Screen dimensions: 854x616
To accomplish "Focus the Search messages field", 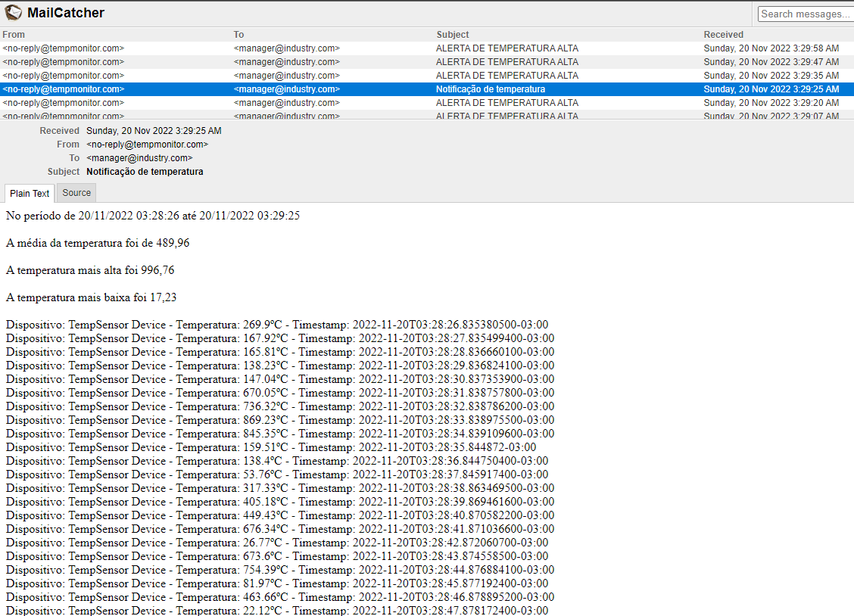I will click(805, 14).
